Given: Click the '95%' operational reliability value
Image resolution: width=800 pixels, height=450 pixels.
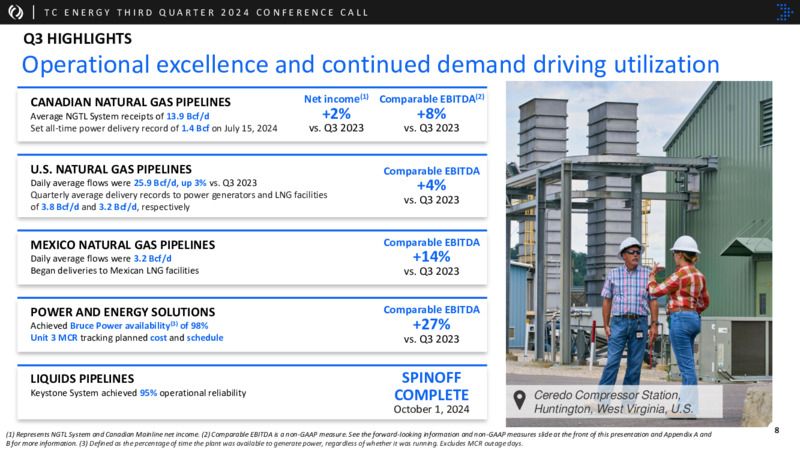Looking at the screenshot, I should 148,393.
